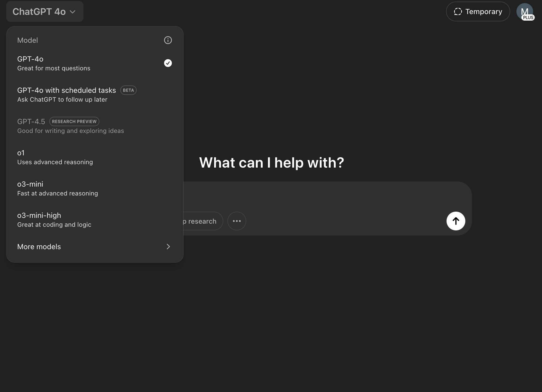Click the Temporary chat icon
The width and height of the screenshot is (542, 392).
(459, 11)
